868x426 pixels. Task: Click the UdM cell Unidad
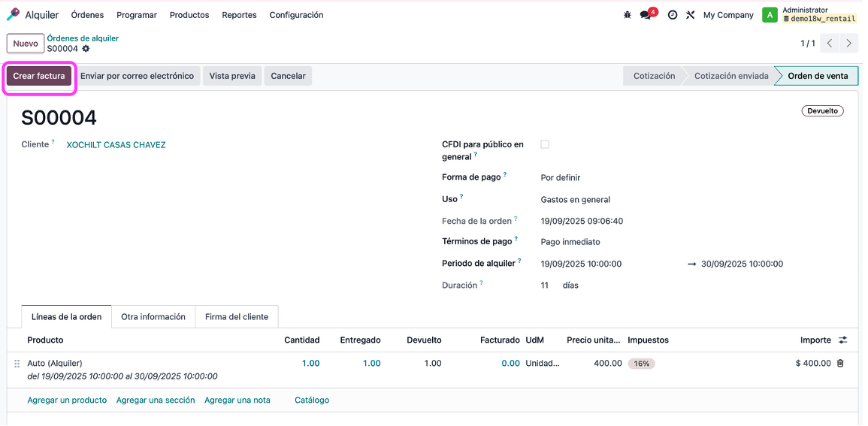point(543,364)
